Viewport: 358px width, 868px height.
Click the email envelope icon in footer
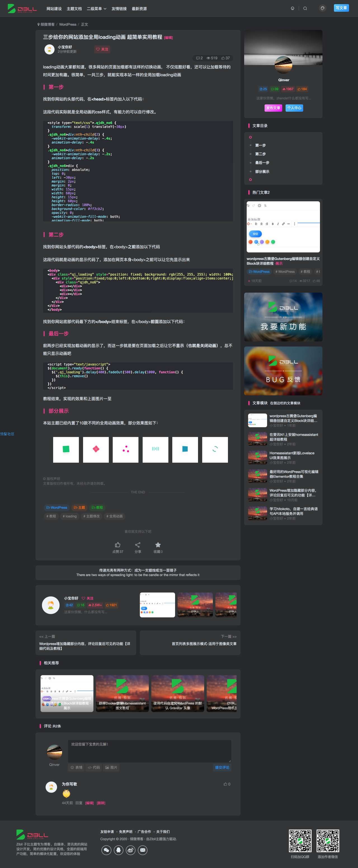[x=143, y=850]
